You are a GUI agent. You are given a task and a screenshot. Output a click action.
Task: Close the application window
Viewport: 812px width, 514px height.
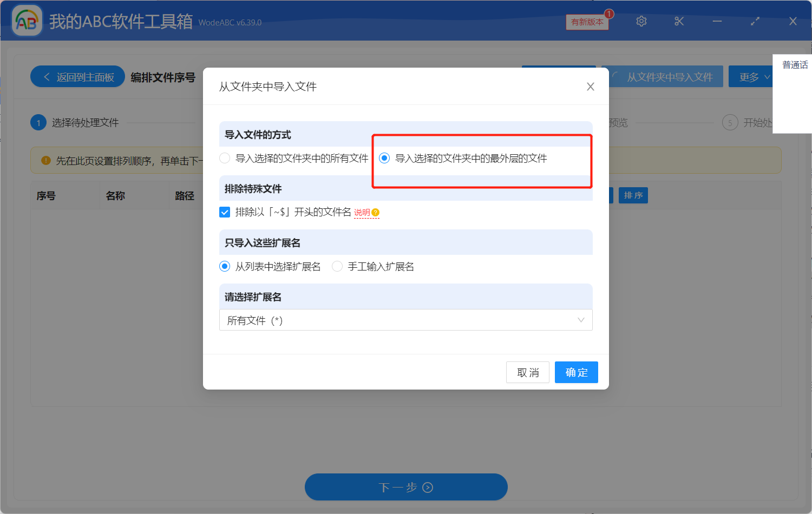pos(793,21)
